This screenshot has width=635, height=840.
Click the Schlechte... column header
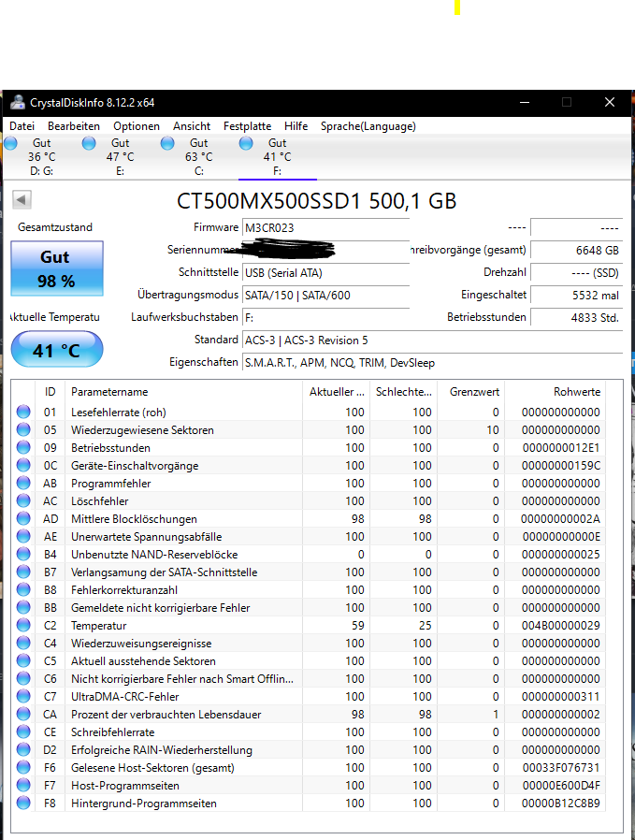[404, 392]
